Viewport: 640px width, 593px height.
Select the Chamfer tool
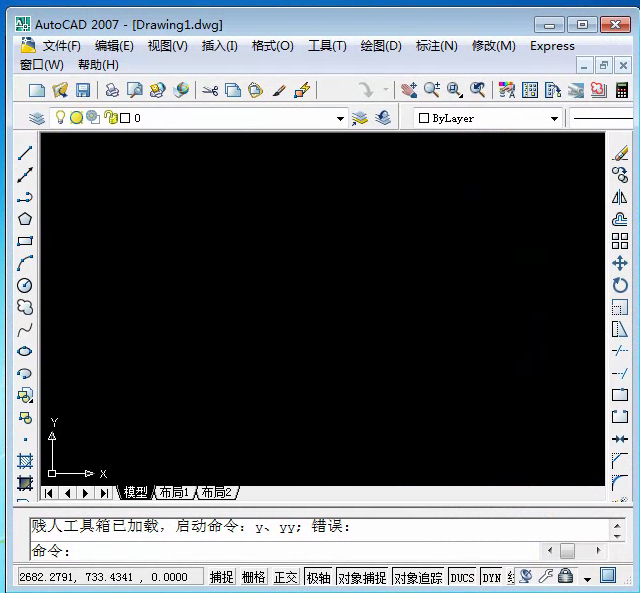pos(620,461)
